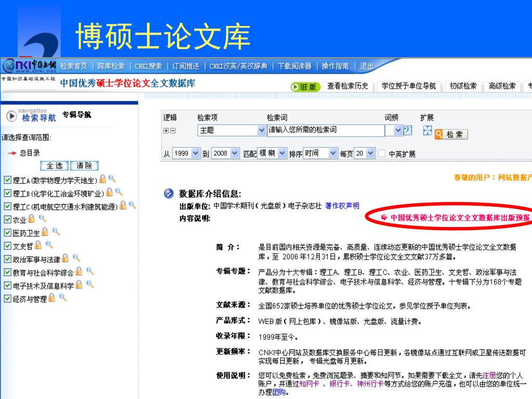The image size is (532, 399).
Task: Click the lock icon beside 电子技术及信息科学
Action: (79, 285)
